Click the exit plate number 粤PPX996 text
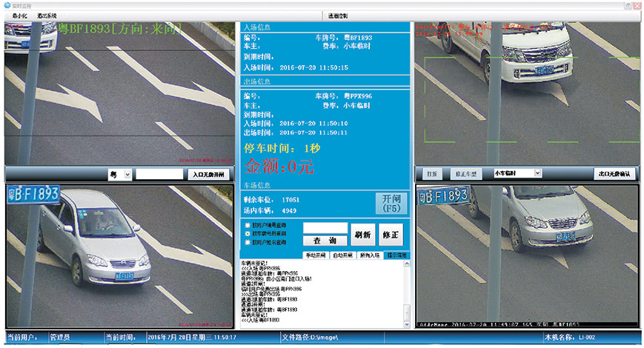 pyautogui.click(x=358, y=96)
